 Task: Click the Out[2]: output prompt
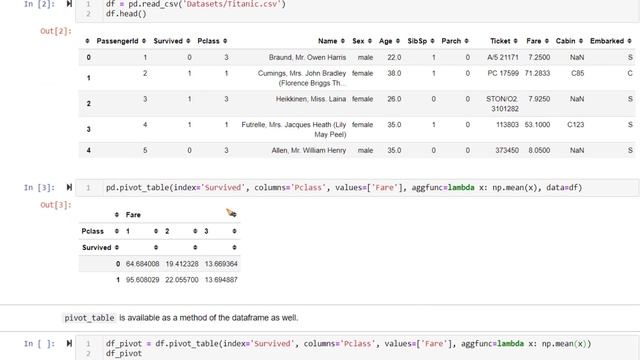[56, 31]
